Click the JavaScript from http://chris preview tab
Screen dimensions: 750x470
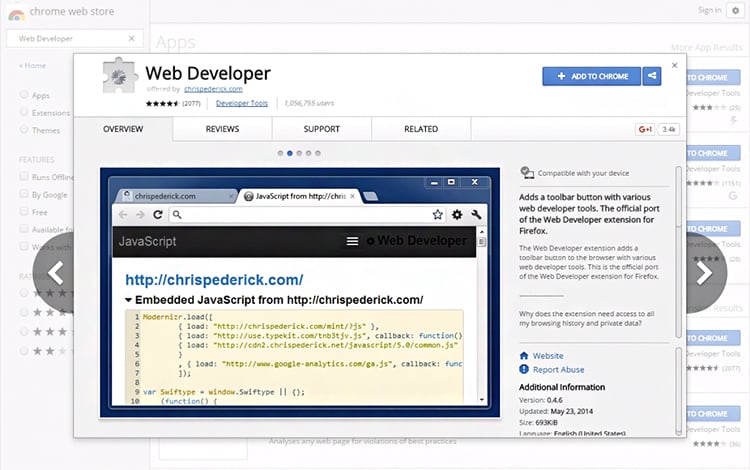pyautogui.click(x=300, y=196)
